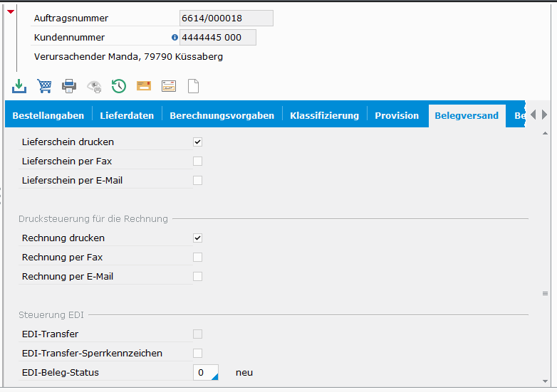Screen dimensions: 557x392
Task: Click the Auftragsnummer field
Action: (x=226, y=18)
